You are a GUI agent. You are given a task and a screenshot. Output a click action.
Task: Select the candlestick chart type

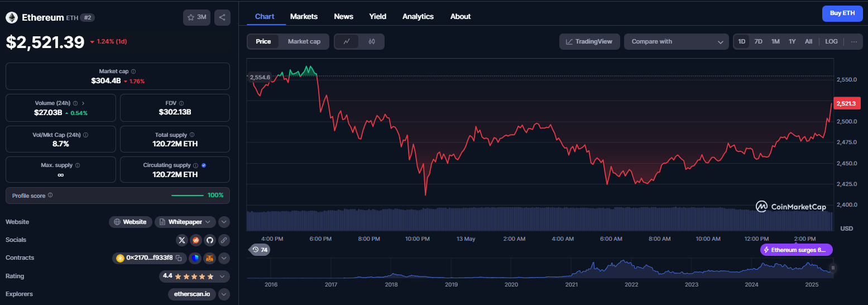tap(372, 41)
